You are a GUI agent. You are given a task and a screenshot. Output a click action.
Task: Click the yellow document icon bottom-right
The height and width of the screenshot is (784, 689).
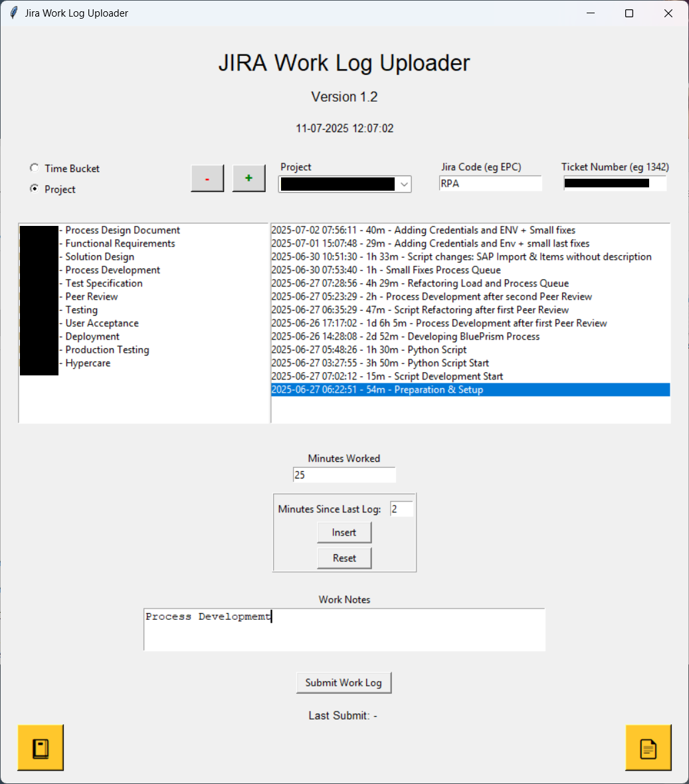tap(648, 747)
